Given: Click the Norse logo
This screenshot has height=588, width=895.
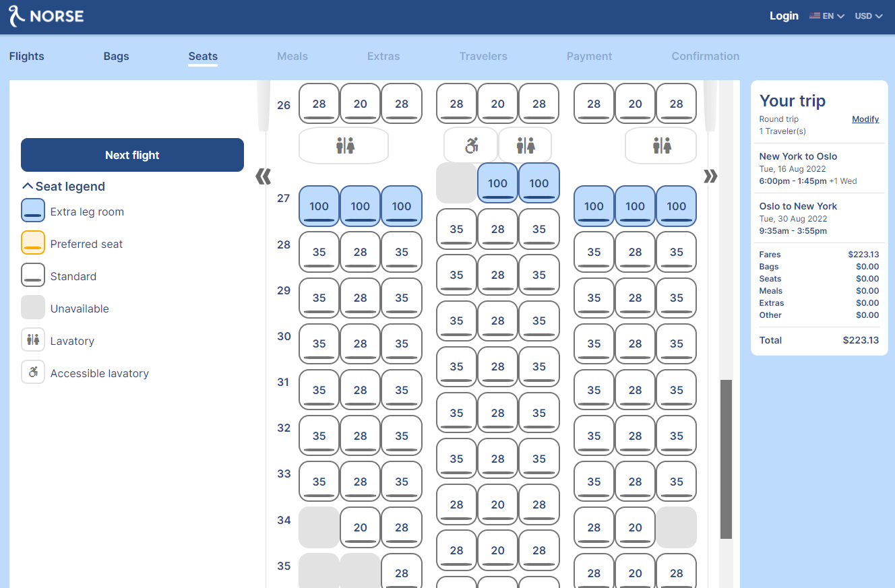Looking at the screenshot, I should click(x=47, y=16).
